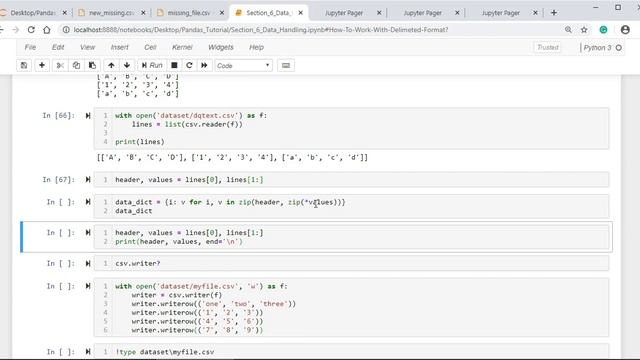
Task: Click the In [66]: prompt label
Action: click(58, 116)
